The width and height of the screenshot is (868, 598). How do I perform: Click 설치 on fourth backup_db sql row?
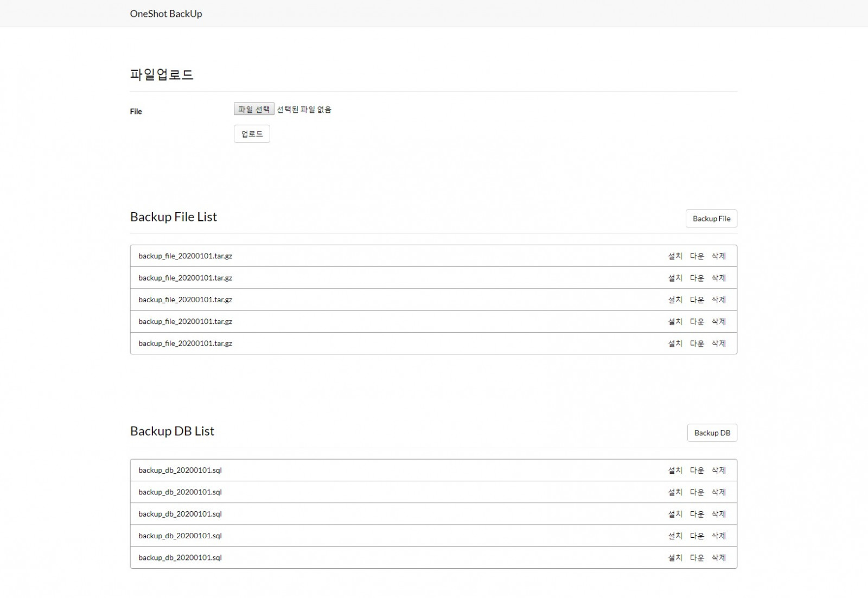pos(675,536)
